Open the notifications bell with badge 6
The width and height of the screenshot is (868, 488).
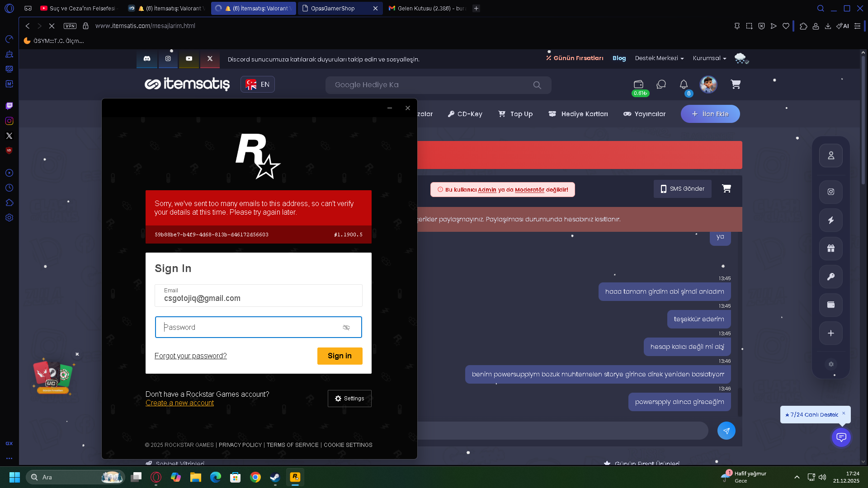pos(684,84)
